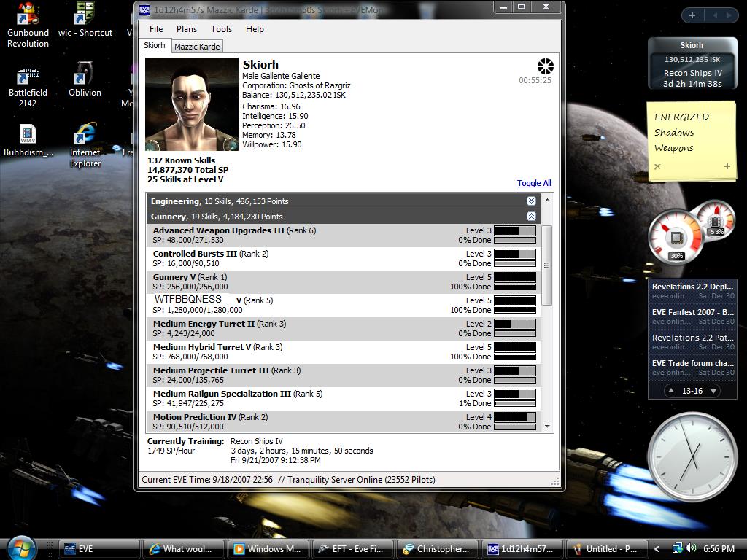Click the memory meter gadget dial

click(x=716, y=221)
